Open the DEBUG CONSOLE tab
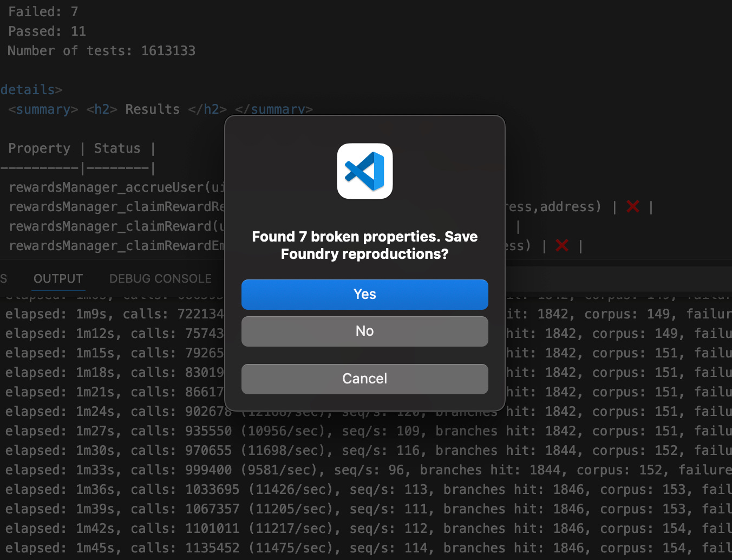The image size is (732, 560). coord(160,278)
